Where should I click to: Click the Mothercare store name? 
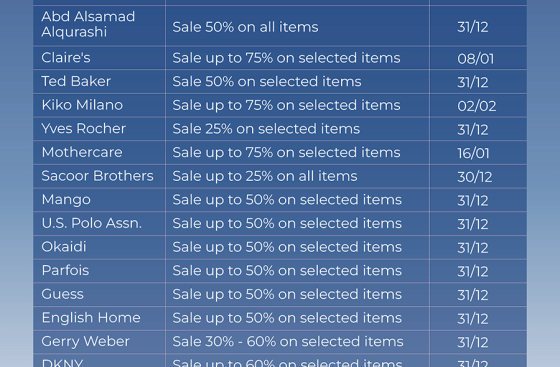point(82,152)
